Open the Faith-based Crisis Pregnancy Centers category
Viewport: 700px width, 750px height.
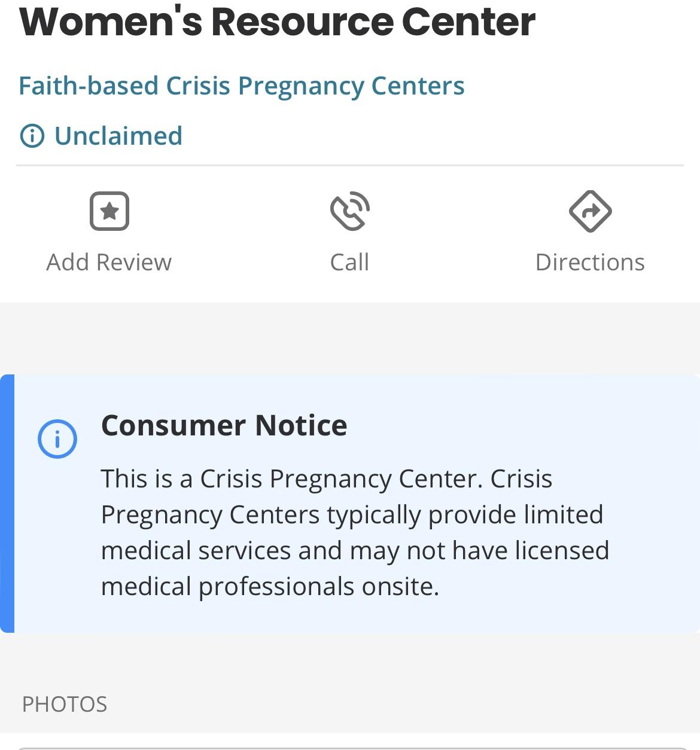[242, 86]
